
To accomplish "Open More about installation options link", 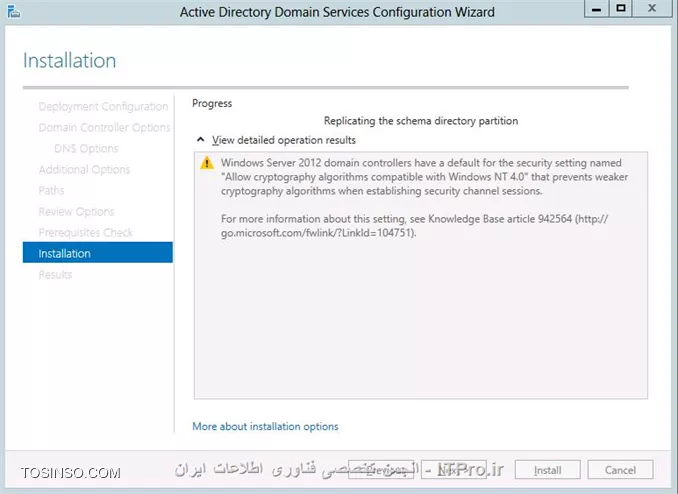I will (x=265, y=427).
